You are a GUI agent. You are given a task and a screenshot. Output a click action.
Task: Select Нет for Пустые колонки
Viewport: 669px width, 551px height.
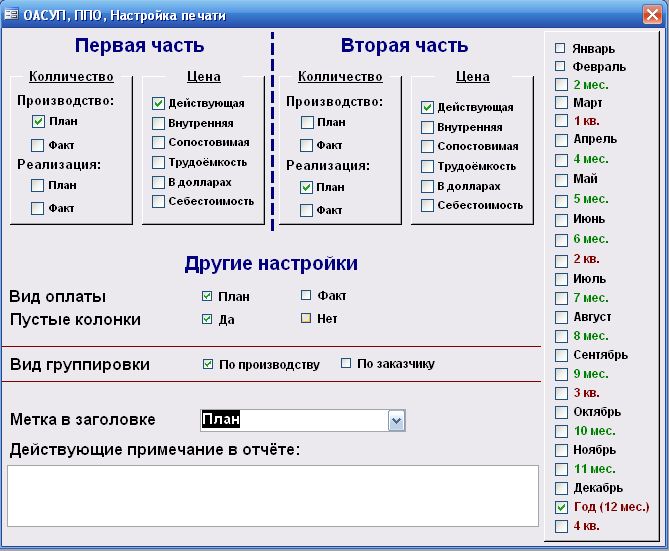pos(307,319)
